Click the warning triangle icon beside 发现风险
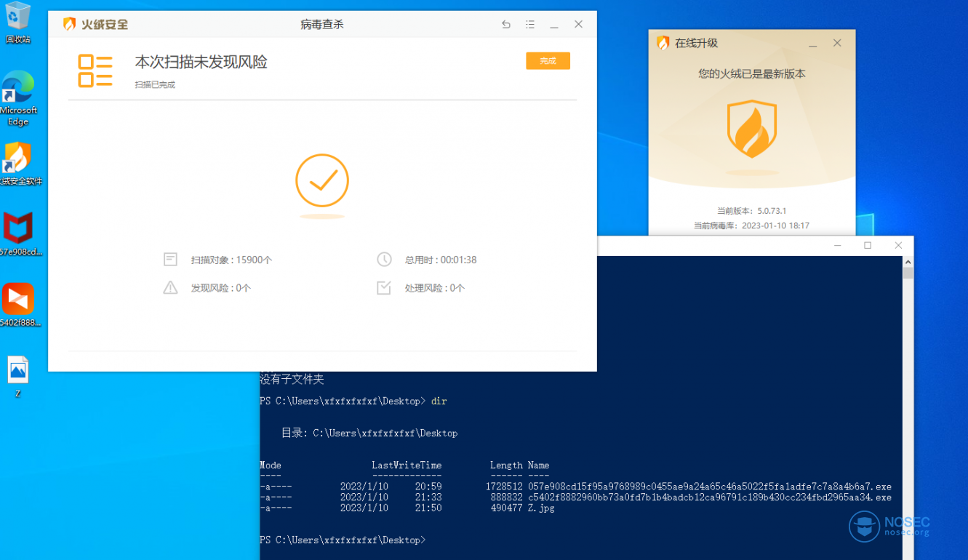 (170, 288)
